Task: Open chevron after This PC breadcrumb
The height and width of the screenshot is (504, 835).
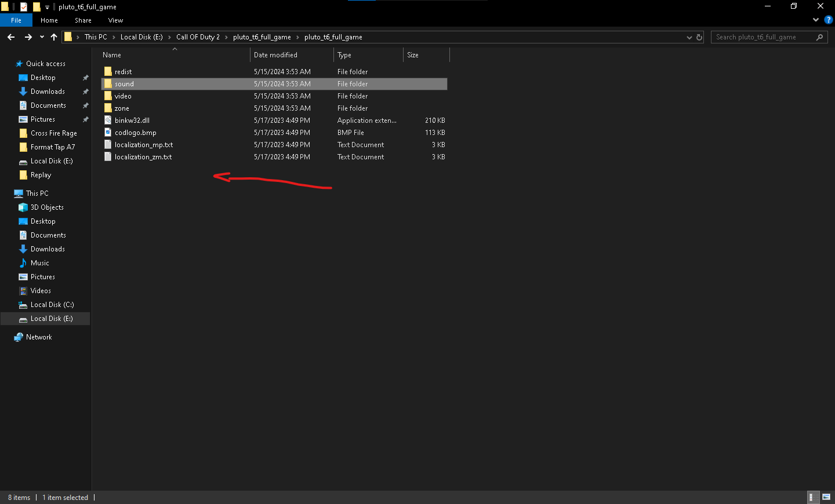Action: (114, 37)
